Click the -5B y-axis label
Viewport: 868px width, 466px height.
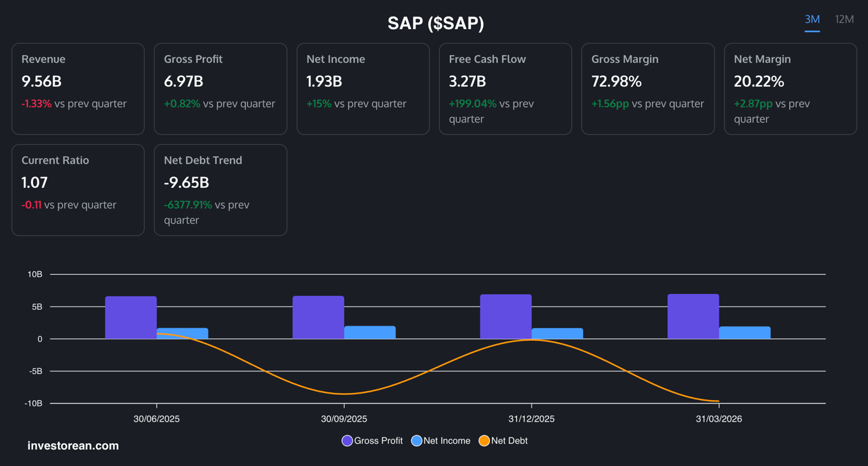point(36,371)
